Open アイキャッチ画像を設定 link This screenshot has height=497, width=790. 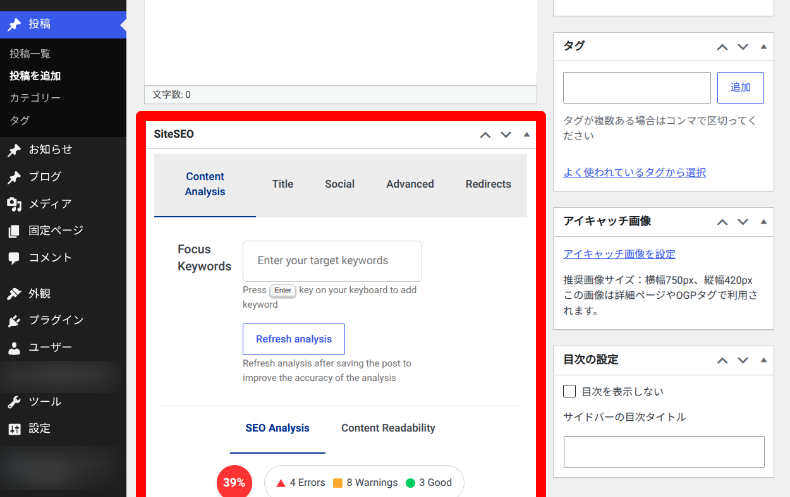(x=619, y=254)
